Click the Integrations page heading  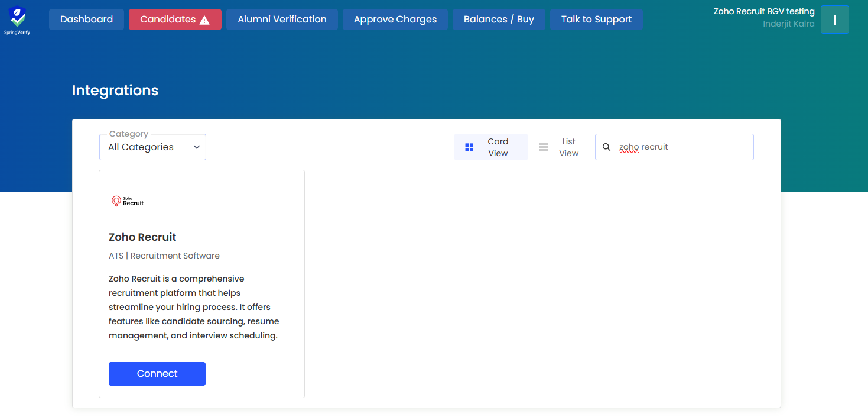pos(115,91)
